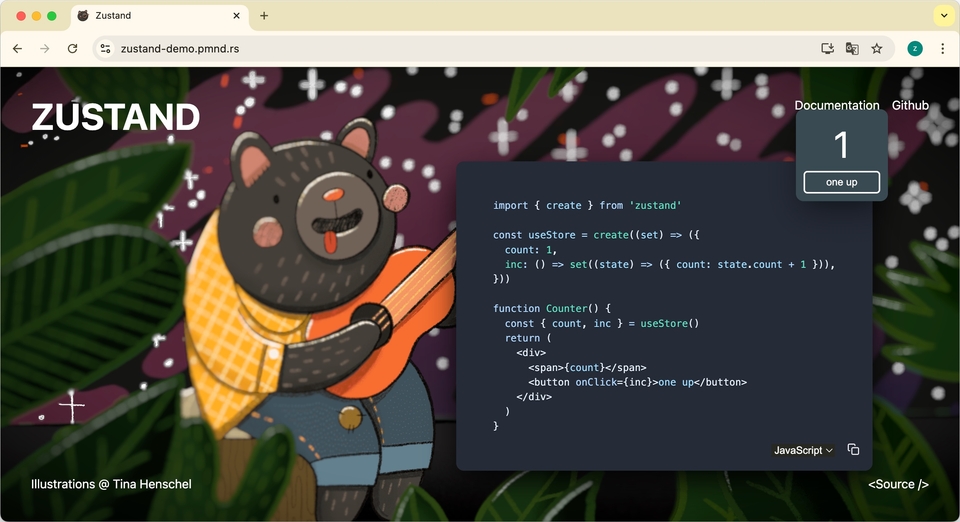Bookmark this page with the star icon
960x522 pixels.
[877, 48]
